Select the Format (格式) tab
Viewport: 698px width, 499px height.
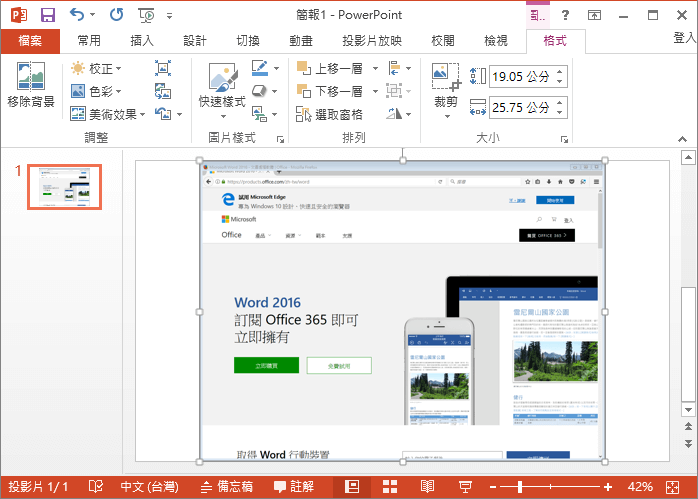point(555,41)
